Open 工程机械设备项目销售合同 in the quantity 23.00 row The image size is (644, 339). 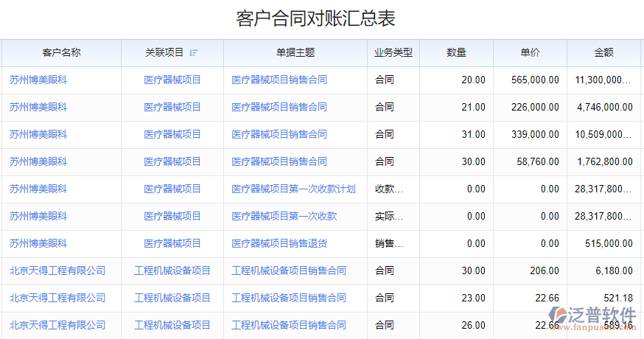pyautogui.click(x=289, y=298)
